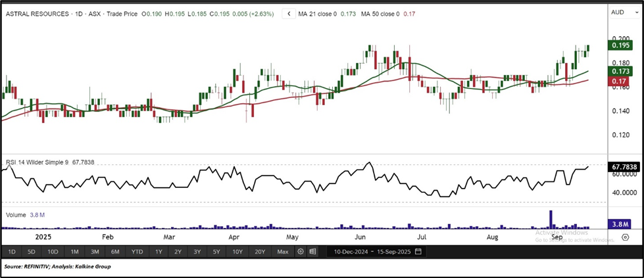Open chart settings gear next to Max

[x=301, y=251]
